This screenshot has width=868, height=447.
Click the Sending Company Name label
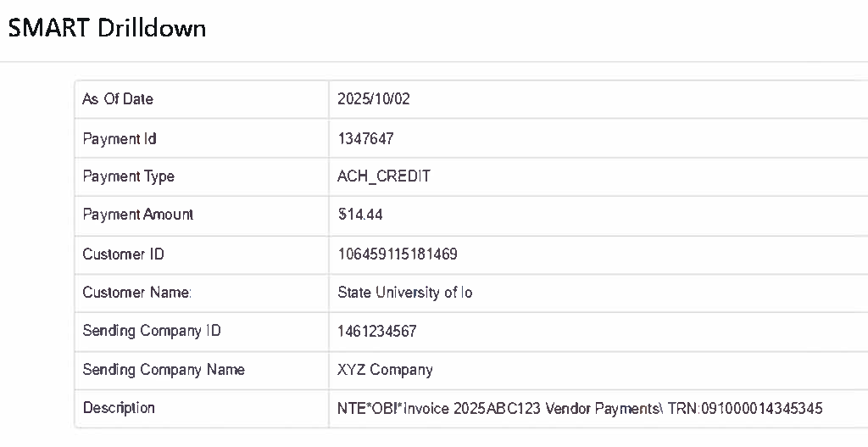[163, 370]
